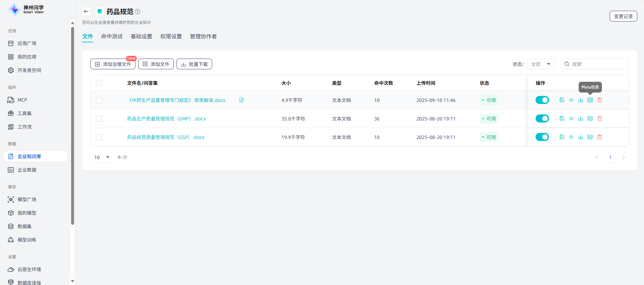This screenshot has height=285, width=644.
Task: Click the help icon next to 药品规范
Action: coord(137,11)
